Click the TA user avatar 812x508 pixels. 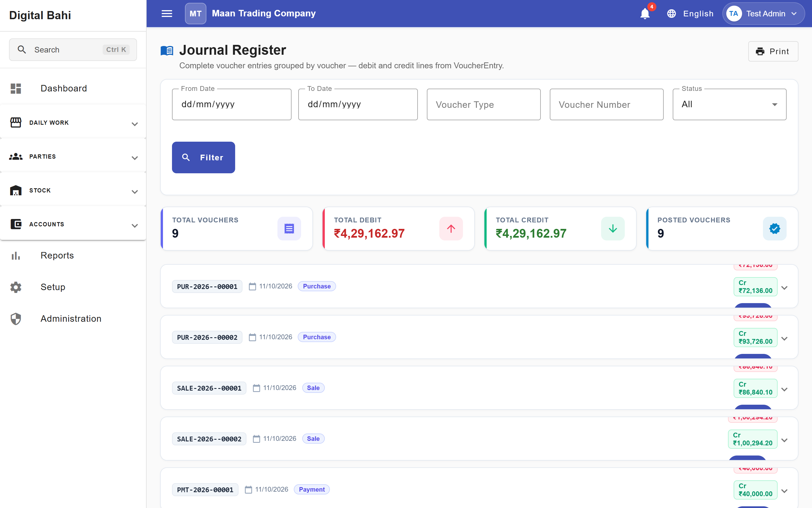coord(734,14)
